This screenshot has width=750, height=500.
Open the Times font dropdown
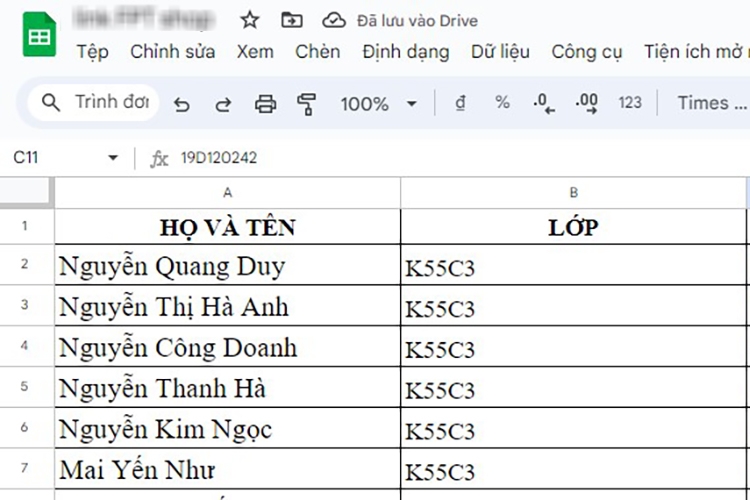(x=713, y=102)
